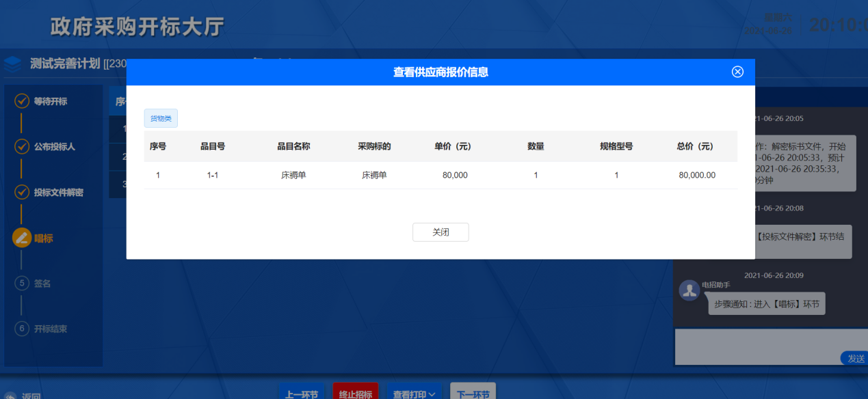Click the 公布投标人 step label
The width and height of the screenshot is (868, 399).
coord(55,147)
